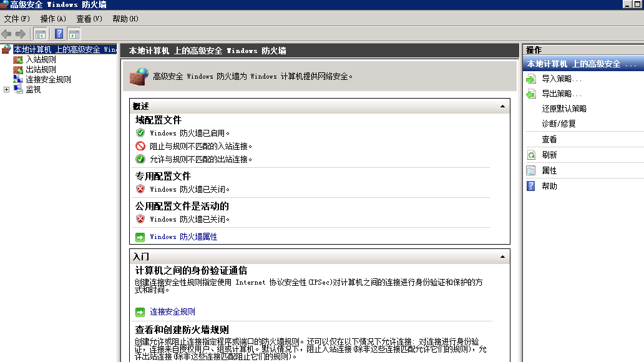Open the Windows 防火墙属性 link
This screenshot has height=362, width=644.
coord(183,237)
